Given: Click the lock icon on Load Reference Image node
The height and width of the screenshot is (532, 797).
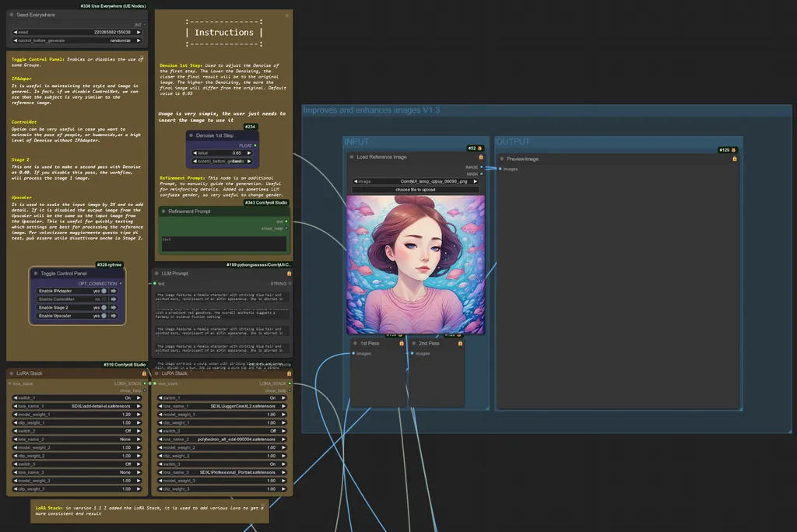Looking at the screenshot, I should [x=481, y=157].
